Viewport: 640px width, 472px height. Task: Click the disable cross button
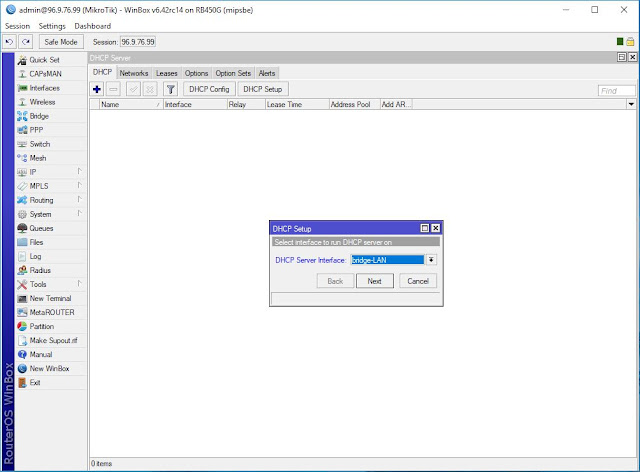coord(150,89)
